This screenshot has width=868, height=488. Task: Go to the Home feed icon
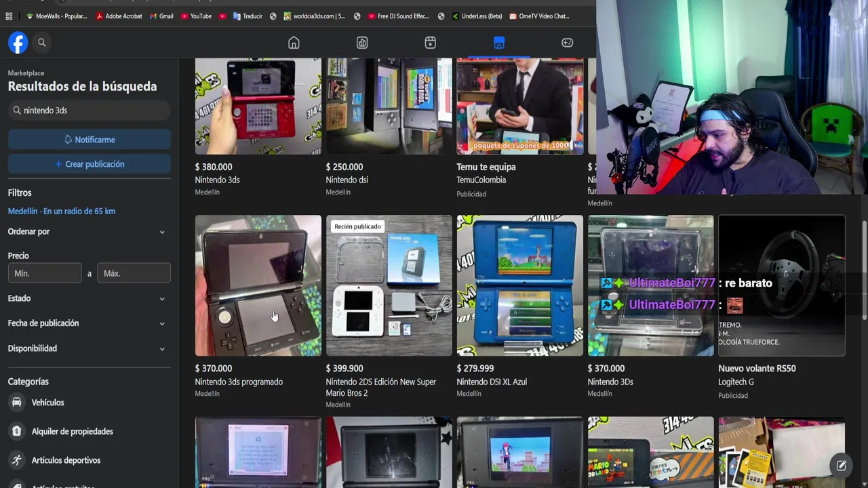(294, 43)
